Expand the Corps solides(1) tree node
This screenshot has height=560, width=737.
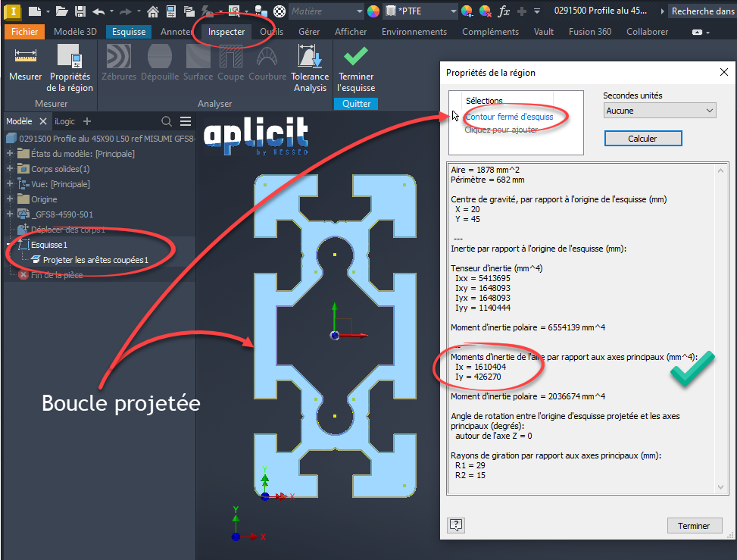(x=10, y=169)
